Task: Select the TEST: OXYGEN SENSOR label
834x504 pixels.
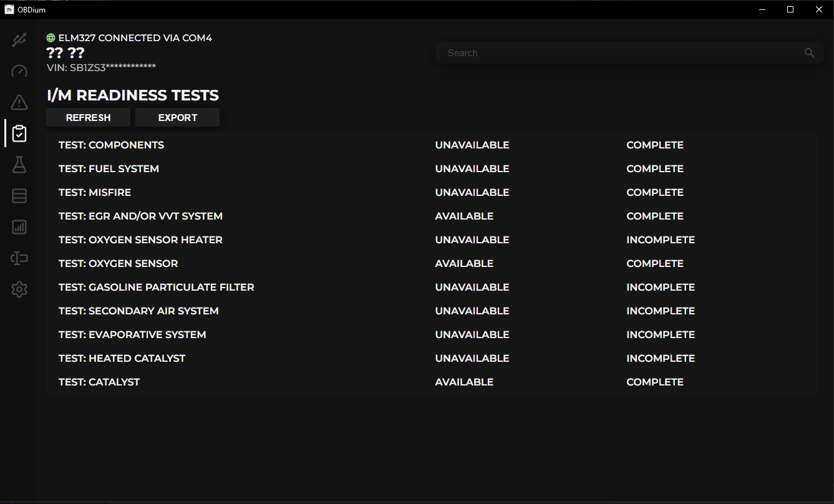Action: pyautogui.click(x=118, y=263)
